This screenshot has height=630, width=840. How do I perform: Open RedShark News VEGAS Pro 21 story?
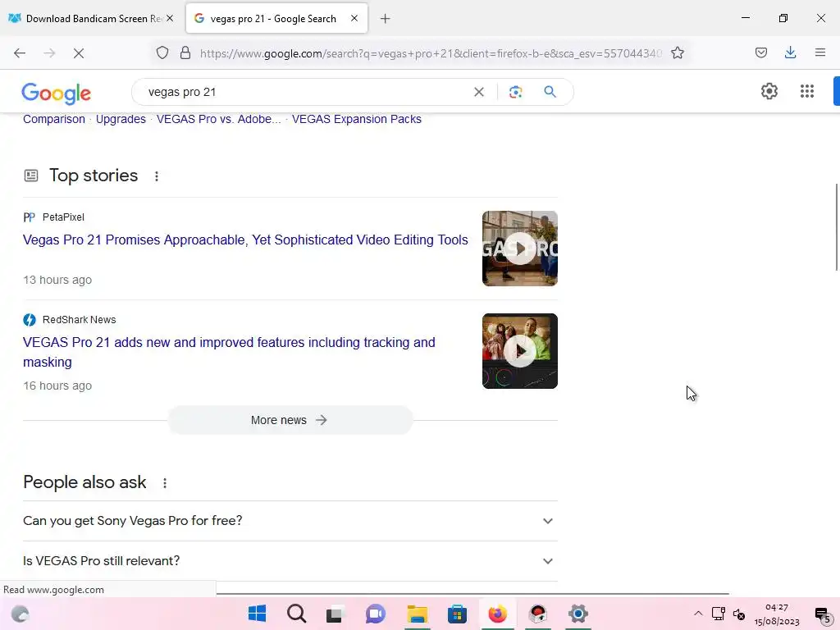click(229, 353)
